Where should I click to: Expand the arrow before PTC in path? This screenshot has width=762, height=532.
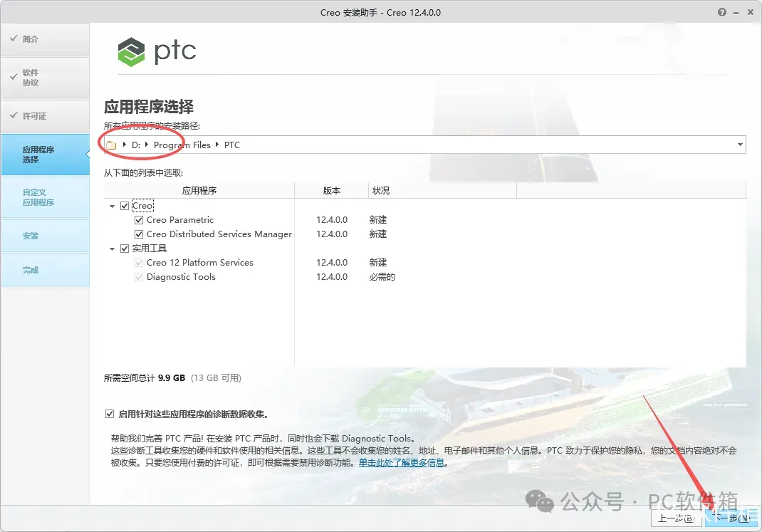point(216,145)
